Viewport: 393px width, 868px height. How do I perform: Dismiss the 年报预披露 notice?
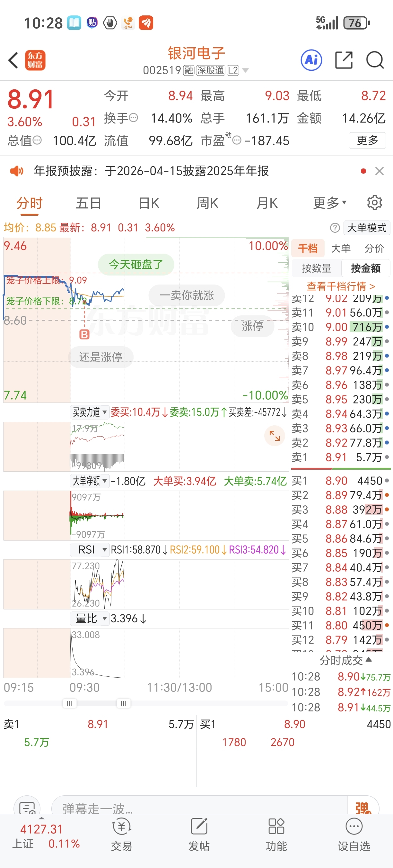click(x=379, y=171)
